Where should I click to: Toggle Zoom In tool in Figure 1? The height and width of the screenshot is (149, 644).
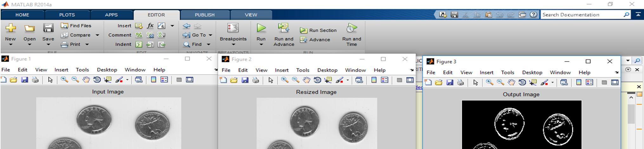coord(64,80)
